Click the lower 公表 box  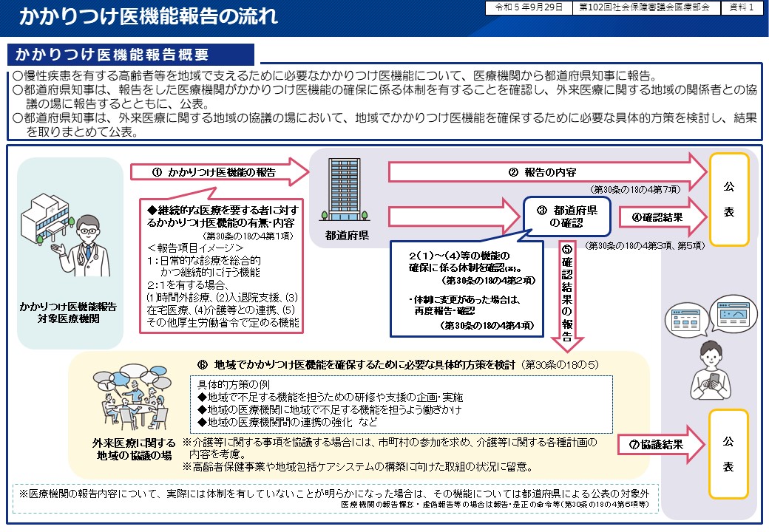pos(730,454)
